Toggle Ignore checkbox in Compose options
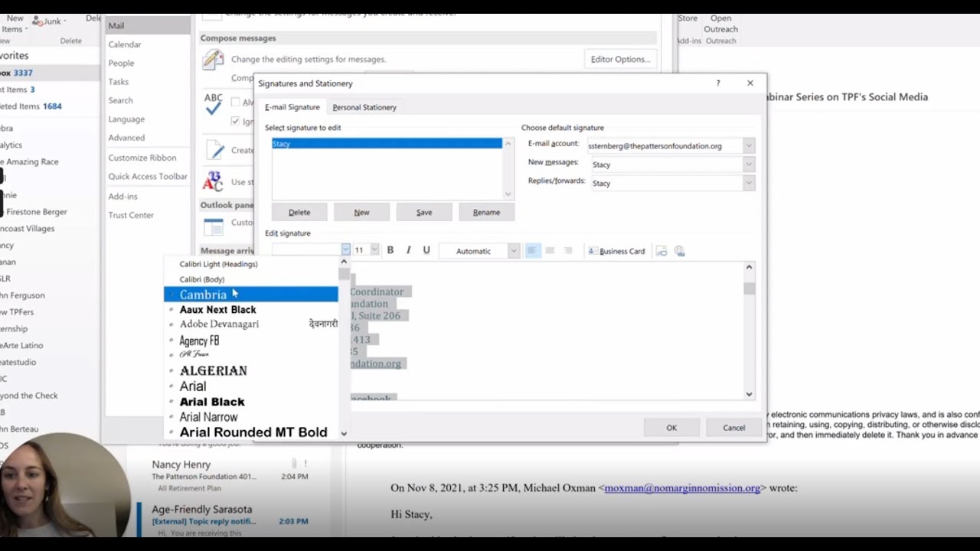The width and height of the screenshot is (980, 551). 235,121
